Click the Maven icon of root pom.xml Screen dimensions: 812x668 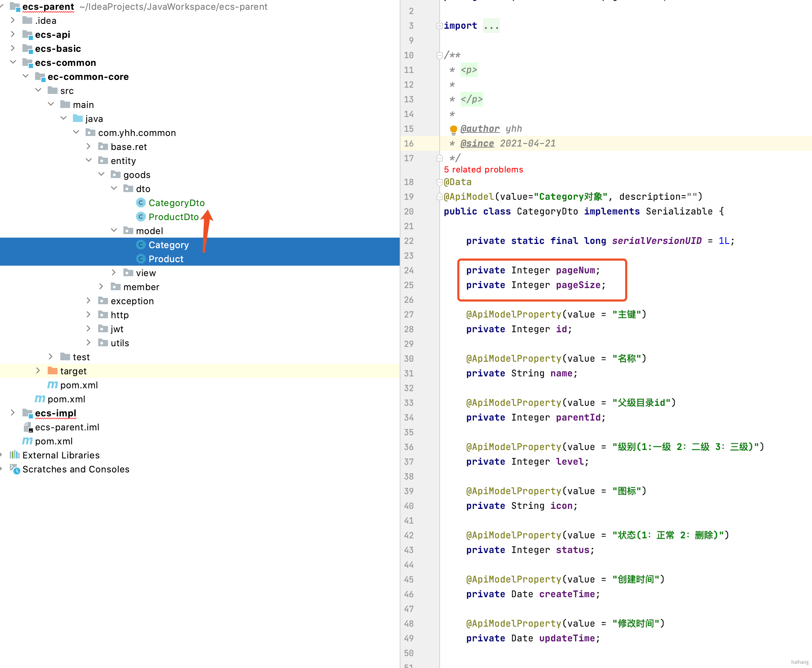(27, 441)
